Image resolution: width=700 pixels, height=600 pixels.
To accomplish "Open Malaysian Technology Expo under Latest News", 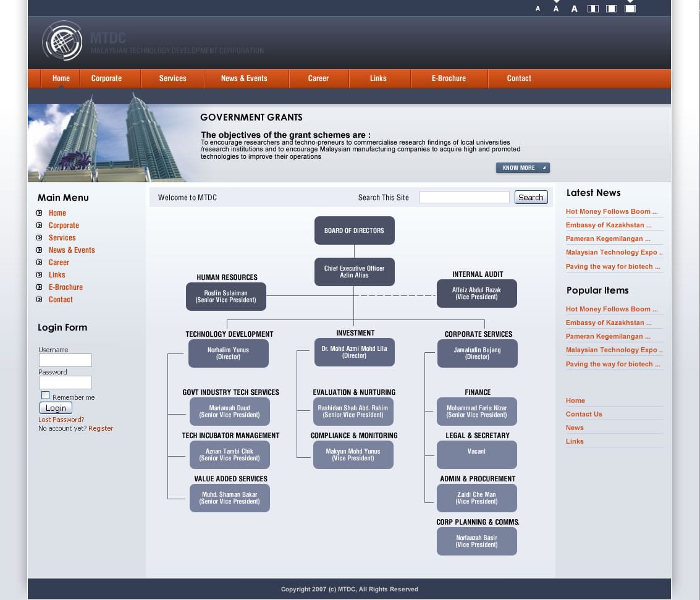I will point(614,252).
